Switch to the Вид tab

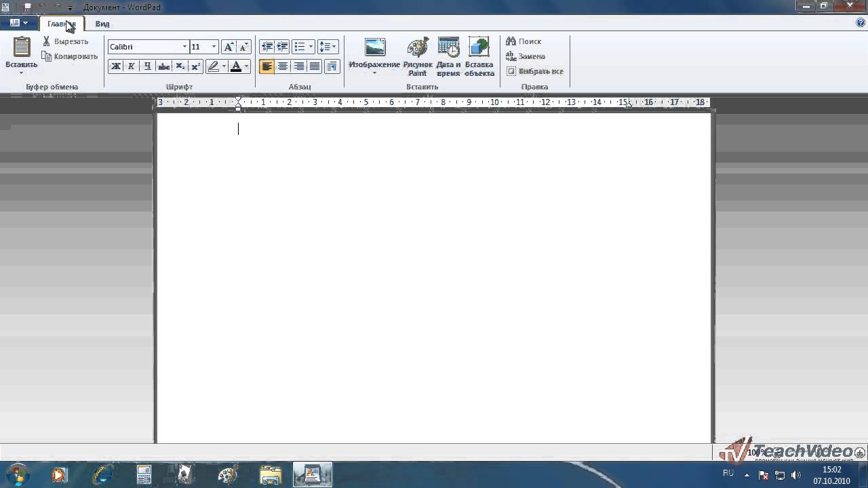coord(102,24)
